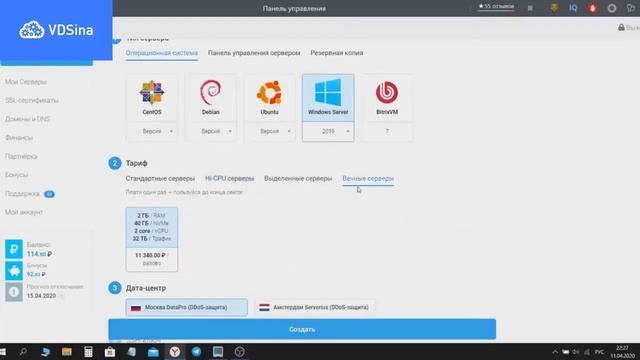Open the Microsoft Store taskbar icon

110,352
